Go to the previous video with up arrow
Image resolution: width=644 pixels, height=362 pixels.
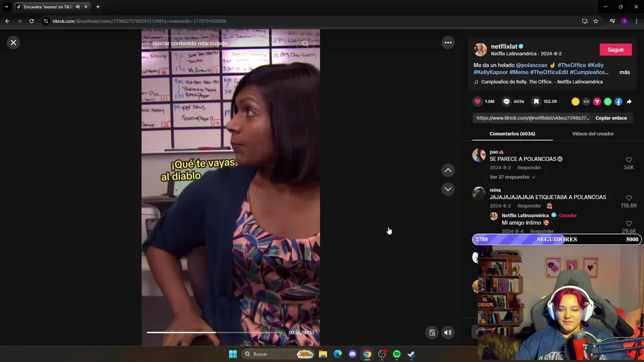click(448, 170)
